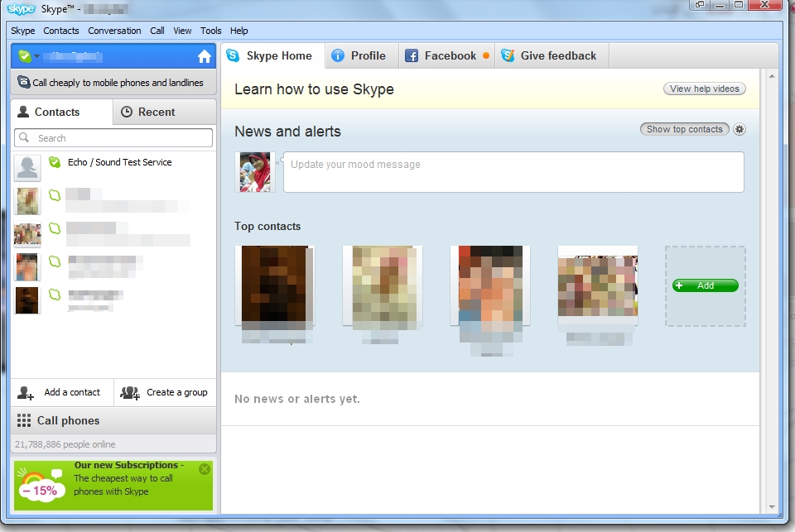The height and width of the screenshot is (532, 795).
Task: Open the Contacts menu
Action: (x=61, y=31)
